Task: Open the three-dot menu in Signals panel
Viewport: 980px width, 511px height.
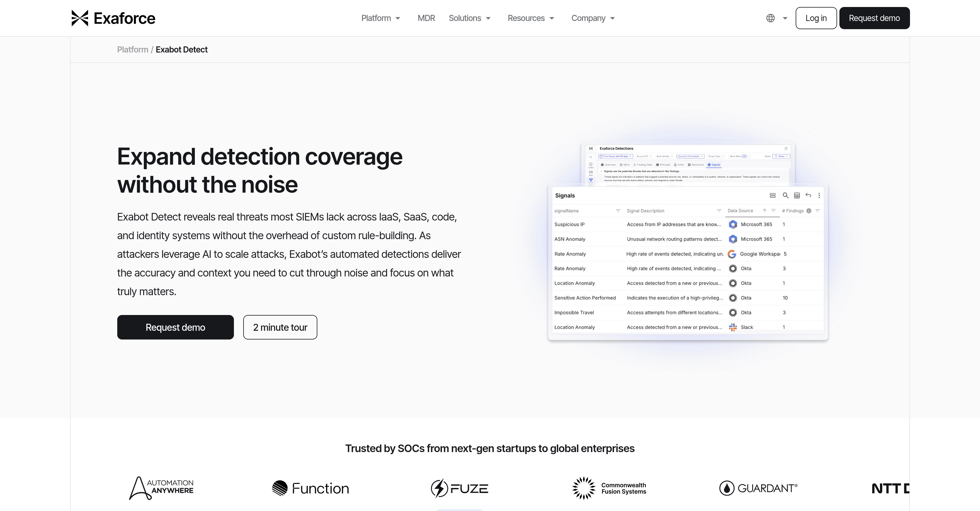Action: coord(819,196)
